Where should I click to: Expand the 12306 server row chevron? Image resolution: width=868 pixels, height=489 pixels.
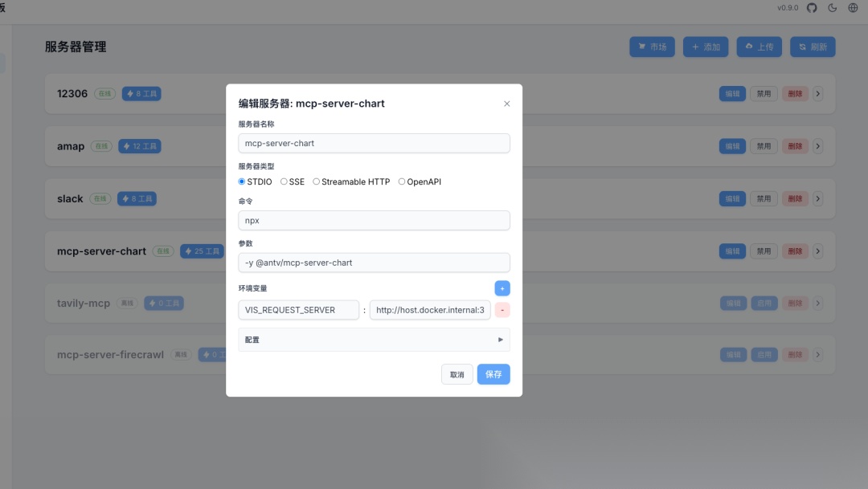(817, 93)
